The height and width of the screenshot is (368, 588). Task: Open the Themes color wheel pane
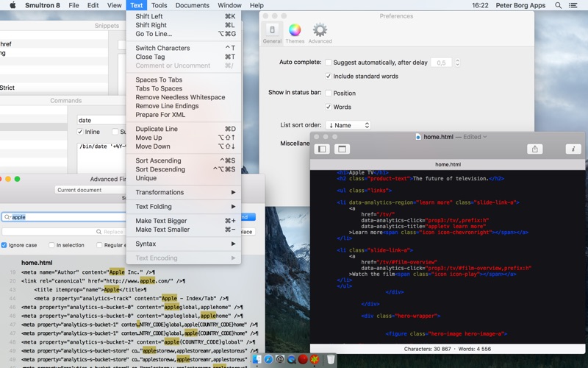click(295, 34)
